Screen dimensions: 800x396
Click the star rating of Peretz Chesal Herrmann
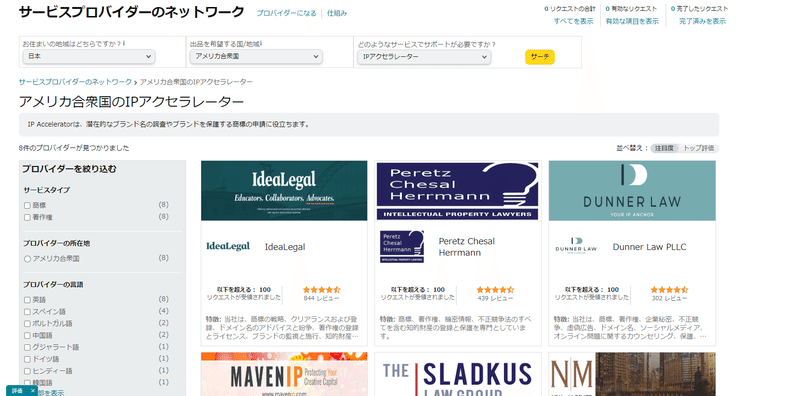(x=495, y=289)
